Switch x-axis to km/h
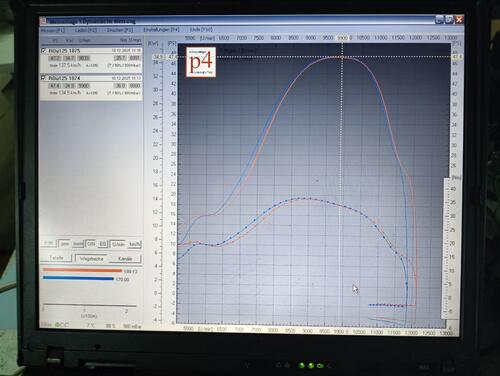The height and width of the screenshot is (376, 500). click(x=135, y=244)
